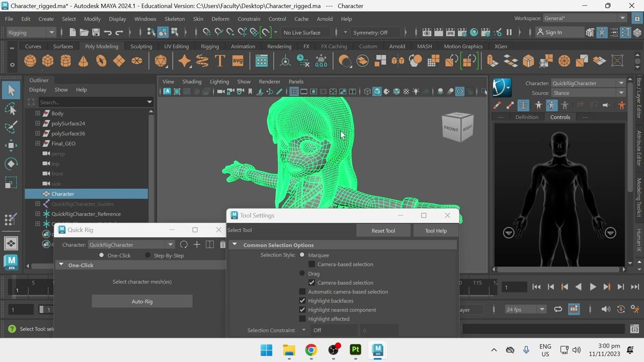Open Substance Painter from the taskbar
Viewport: 644px width, 362px height.
(356, 349)
